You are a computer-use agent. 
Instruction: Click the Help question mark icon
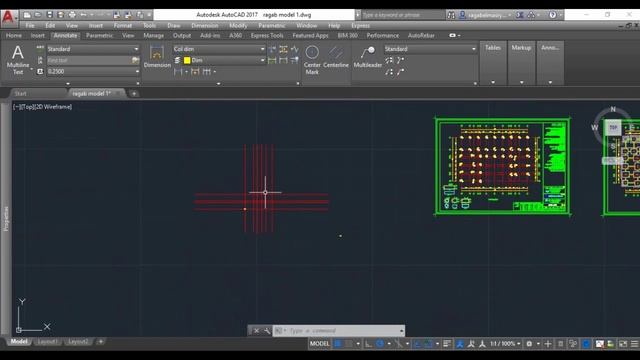pyautogui.click(x=553, y=15)
